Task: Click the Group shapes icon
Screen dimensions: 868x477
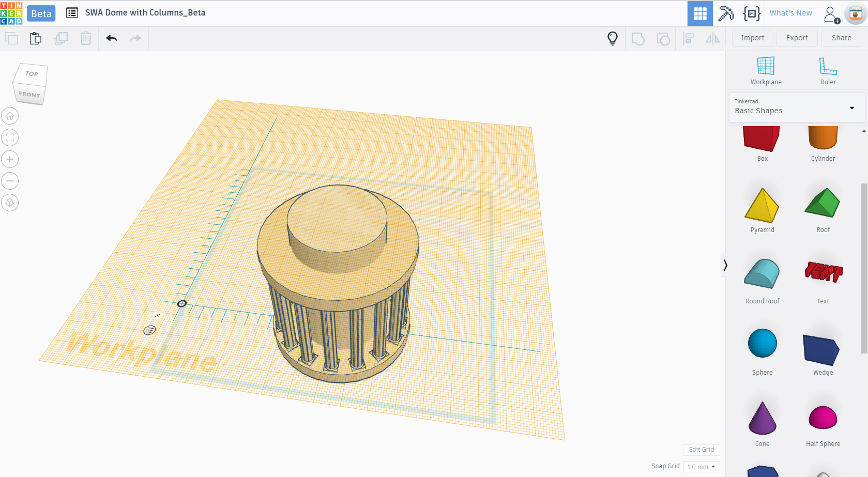Action: coord(638,39)
